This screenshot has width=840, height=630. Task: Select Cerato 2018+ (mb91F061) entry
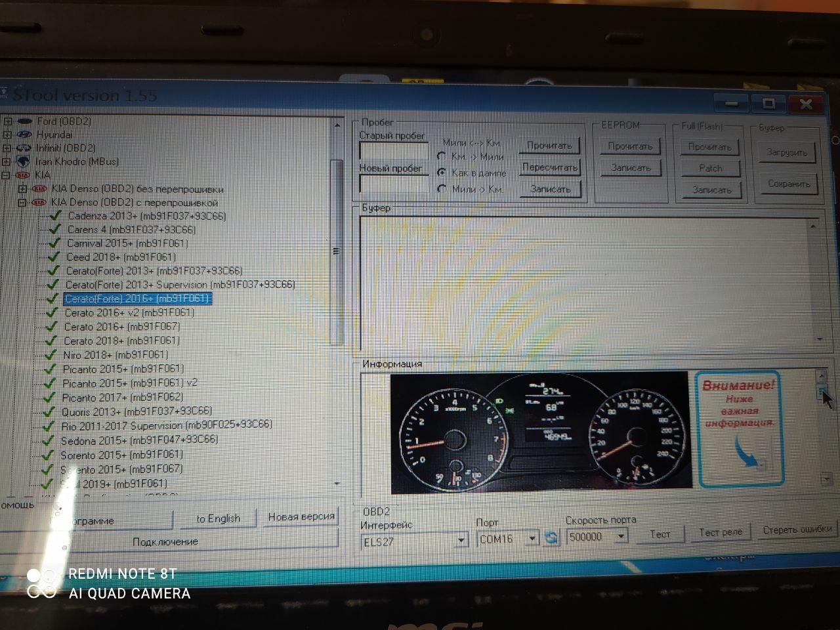tap(121, 341)
